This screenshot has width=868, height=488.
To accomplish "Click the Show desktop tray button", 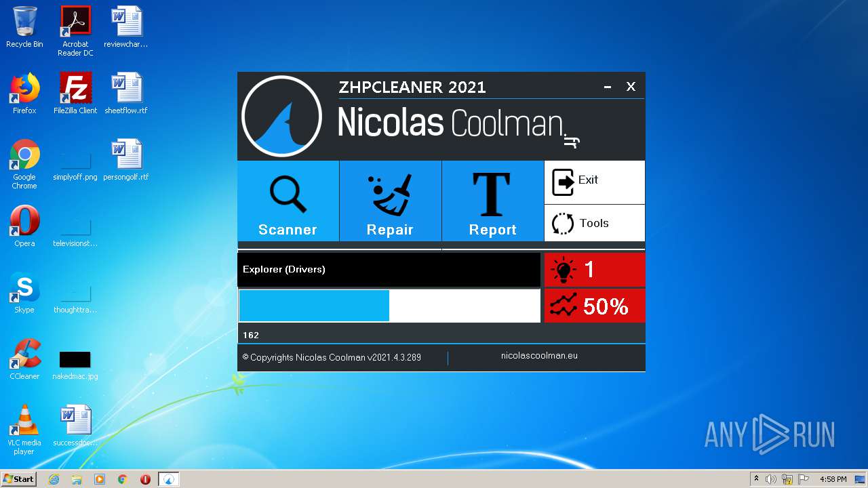I will (861, 479).
